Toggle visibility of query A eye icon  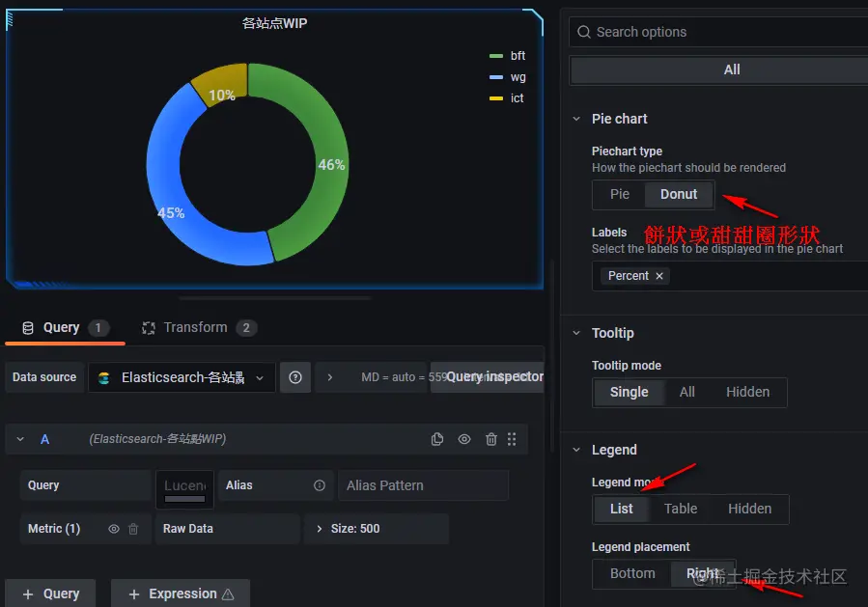tap(464, 439)
